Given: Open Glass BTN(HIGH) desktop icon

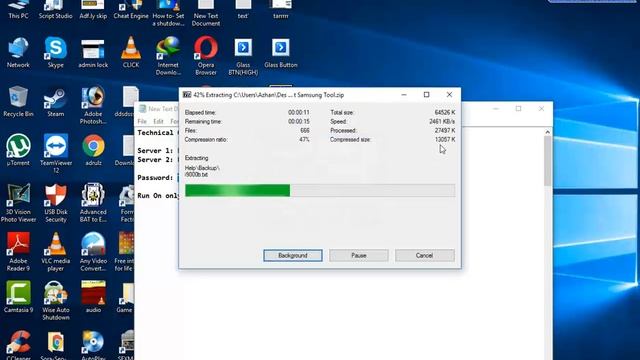Looking at the screenshot, I should click(243, 57).
